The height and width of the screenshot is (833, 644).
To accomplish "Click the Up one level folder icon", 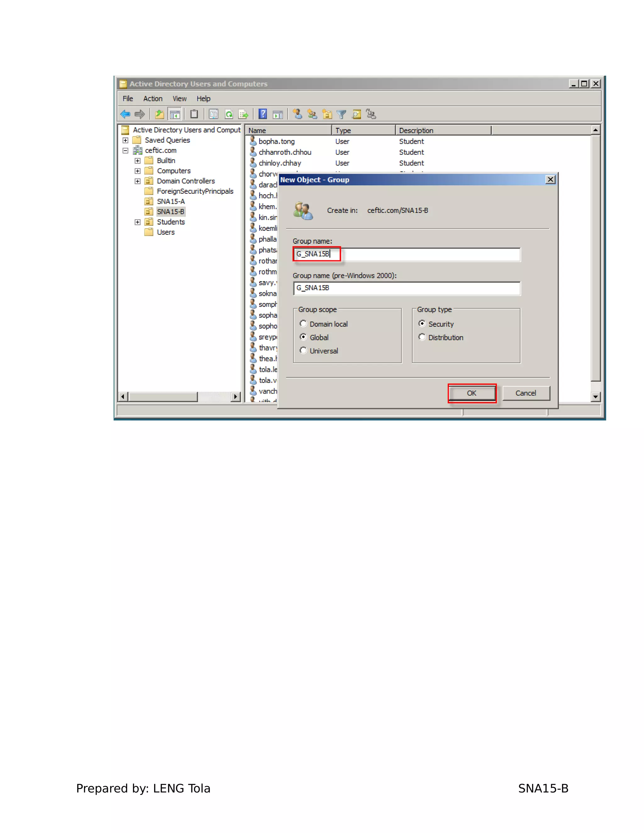I will (x=159, y=114).
